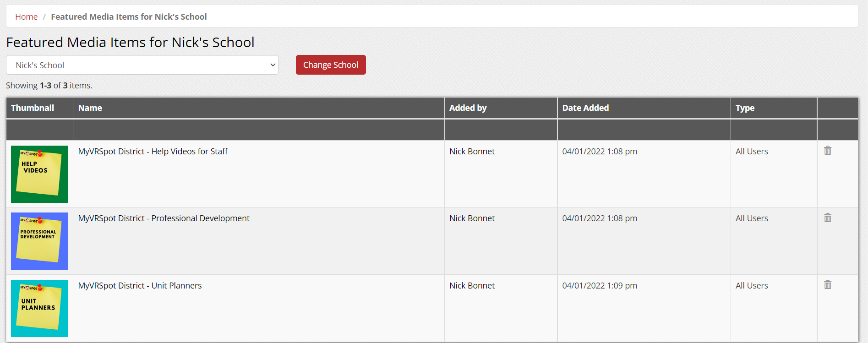Select the Type filter field

coord(774,130)
